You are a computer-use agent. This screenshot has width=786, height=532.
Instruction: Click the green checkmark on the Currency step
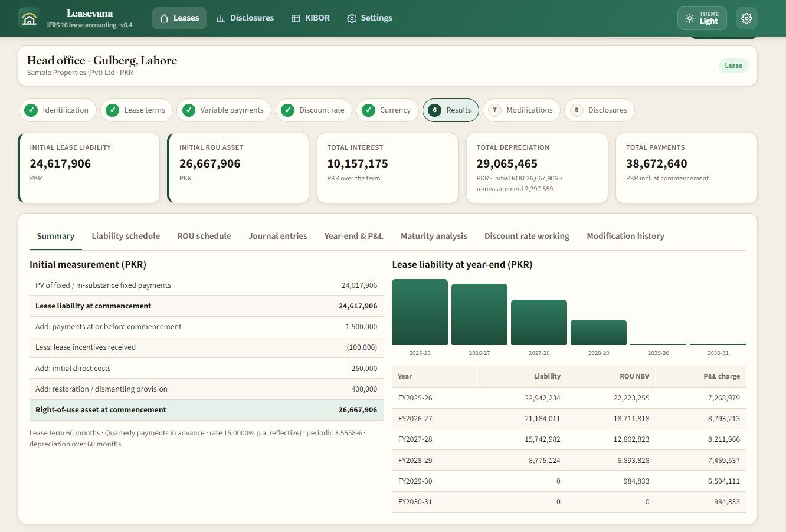368,110
